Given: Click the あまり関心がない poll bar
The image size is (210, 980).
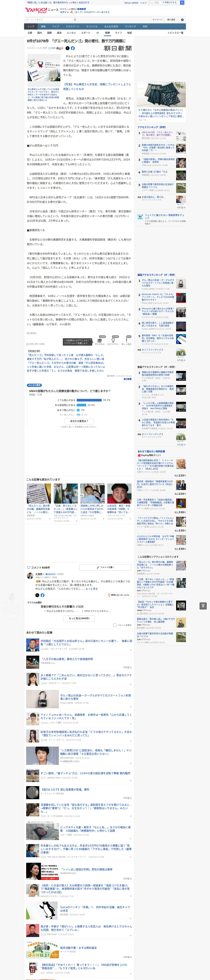Looking at the screenshot, I should [78, 410].
